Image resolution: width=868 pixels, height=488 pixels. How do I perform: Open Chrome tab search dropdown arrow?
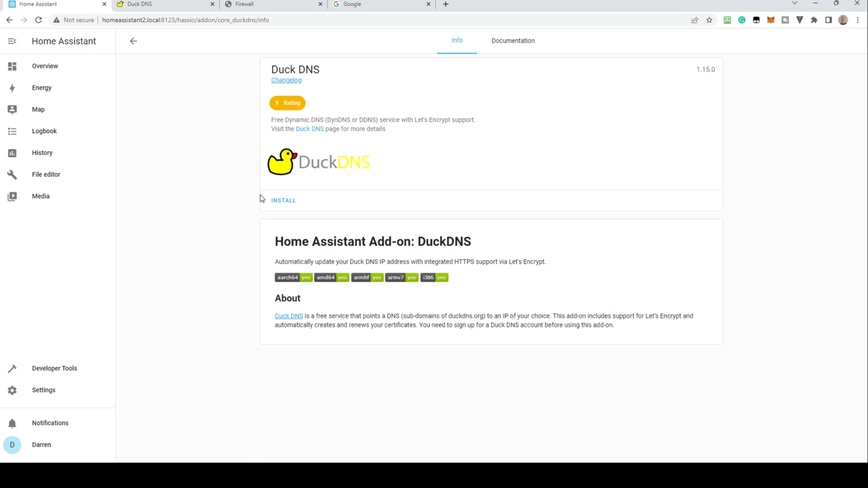795,3
